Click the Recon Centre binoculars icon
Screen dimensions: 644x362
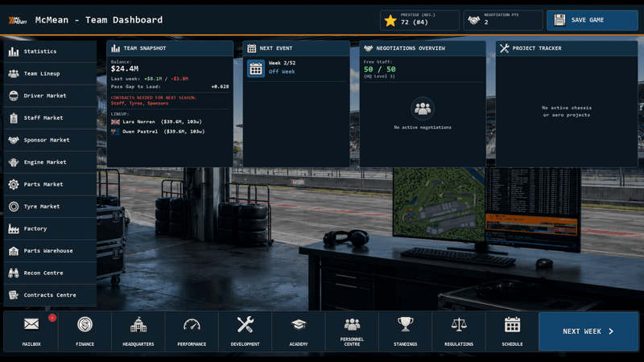pos(14,273)
